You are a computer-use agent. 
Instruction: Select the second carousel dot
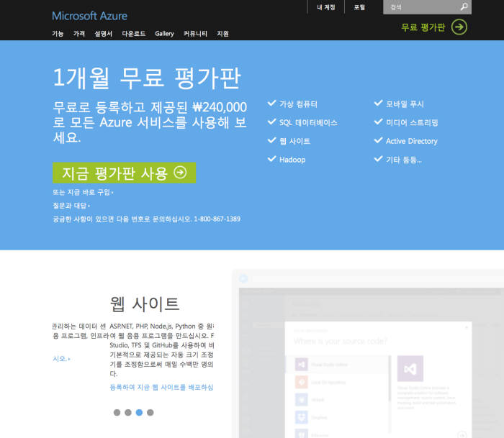click(128, 413)
